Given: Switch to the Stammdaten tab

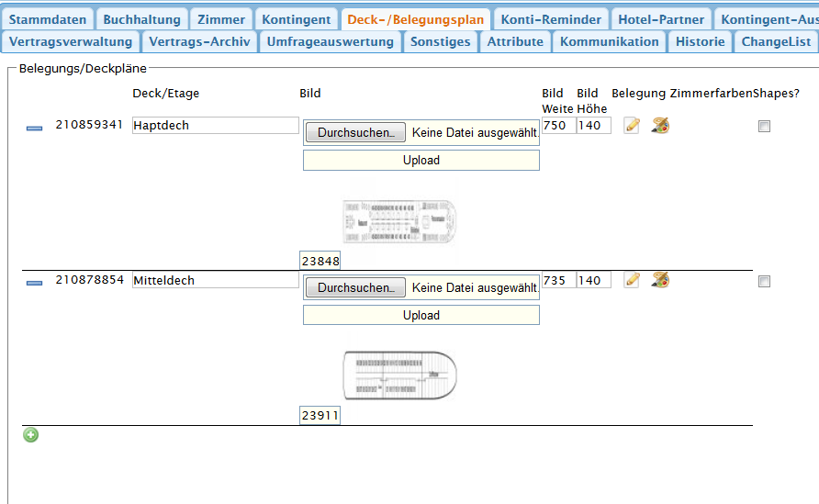Looking at the screenshot, I should click(48, 19).
